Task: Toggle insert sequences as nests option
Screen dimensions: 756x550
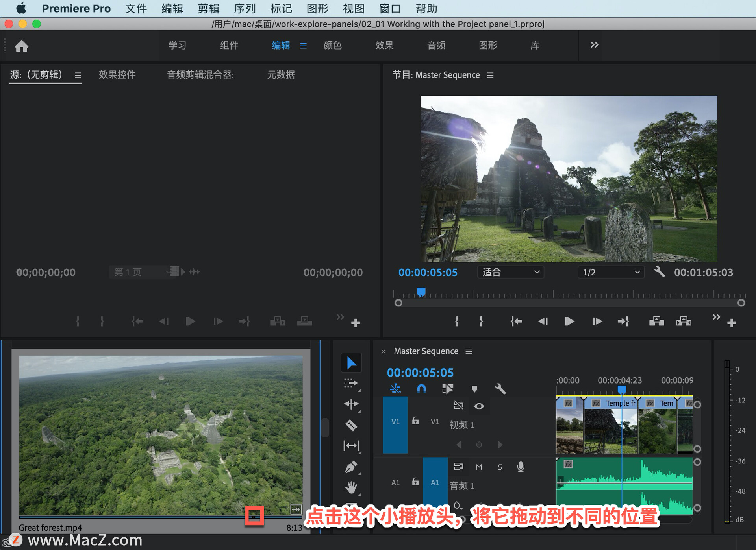Action: click(x=395, y=389)
